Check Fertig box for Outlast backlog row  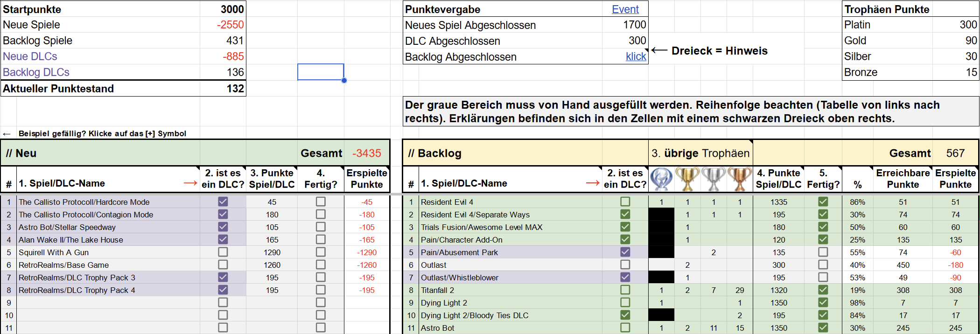(x=823, y=264)
